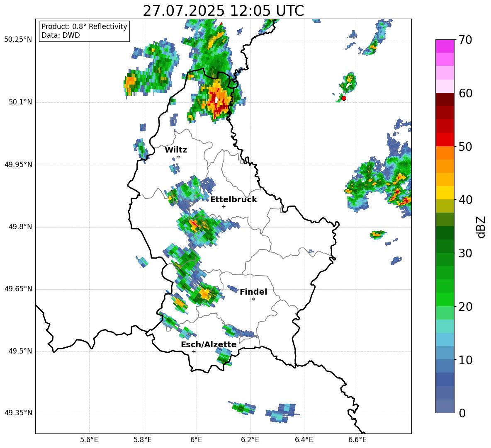This screenshot has width=491, height=448.
Task: Click the orange radar cell west of Findel
Action: pyautogui.click(x=205, y=294)
